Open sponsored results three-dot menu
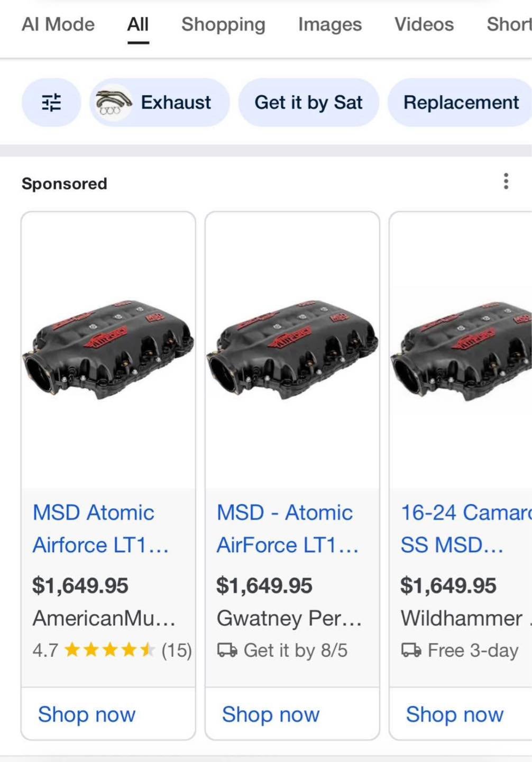 tap(506, 182)
